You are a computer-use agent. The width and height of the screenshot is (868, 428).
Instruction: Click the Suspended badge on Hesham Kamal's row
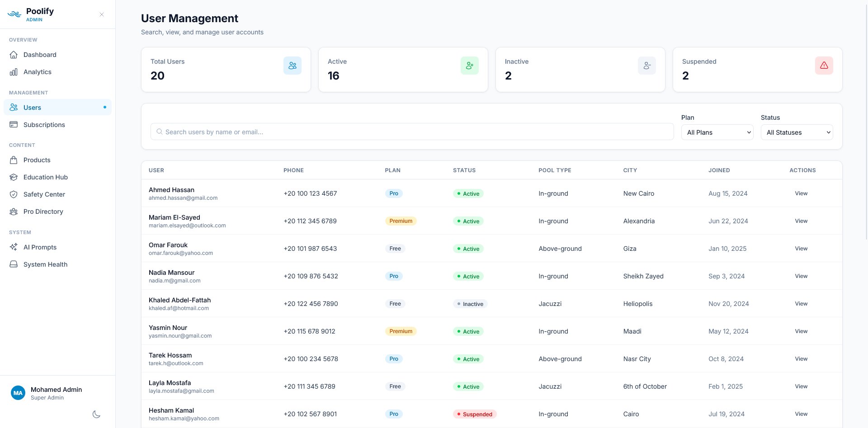click(x=475, y=414)
